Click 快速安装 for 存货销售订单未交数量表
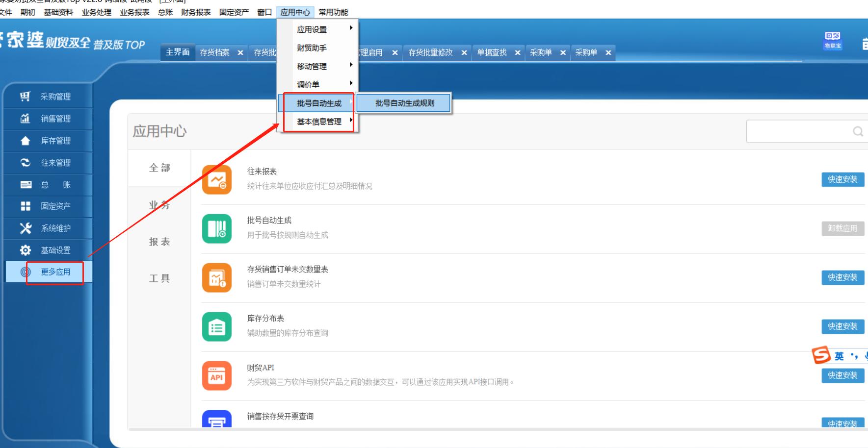The height and width of the screenshot is (448, 868). pos(843,277)
